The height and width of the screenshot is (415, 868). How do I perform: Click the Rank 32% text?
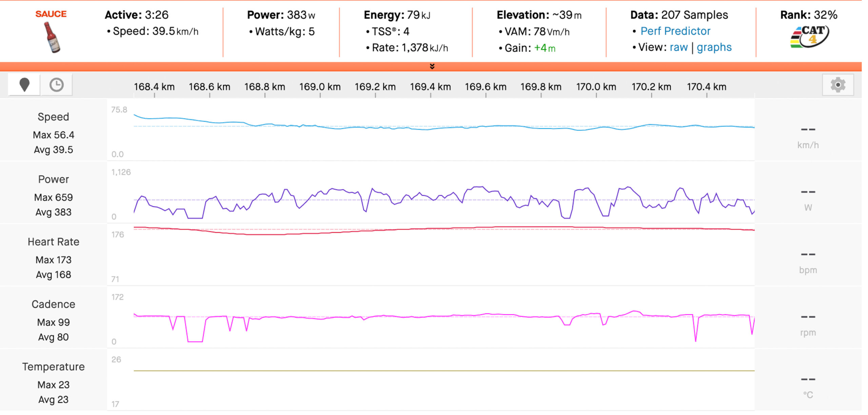(x=809, y=15)
